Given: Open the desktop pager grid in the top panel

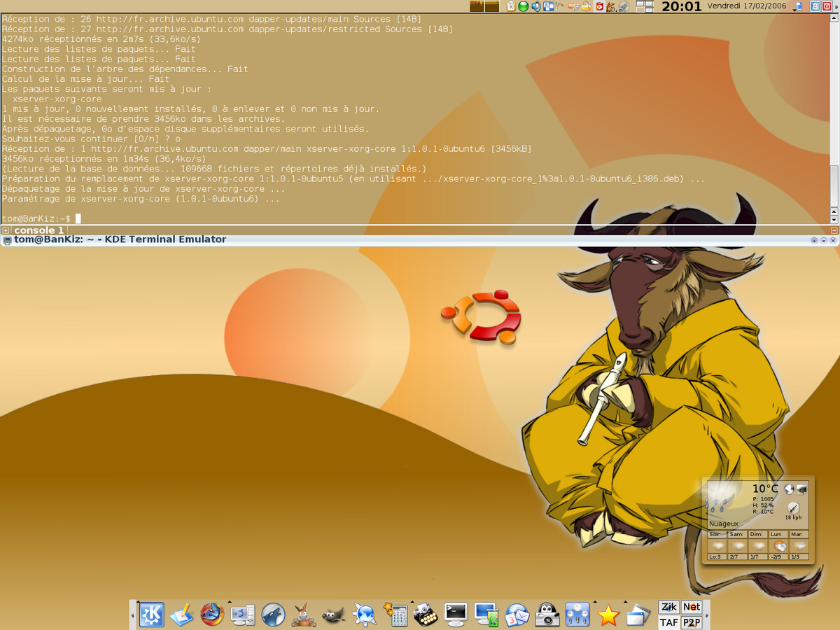Looking at the screenshot, I should pos(645,7).
